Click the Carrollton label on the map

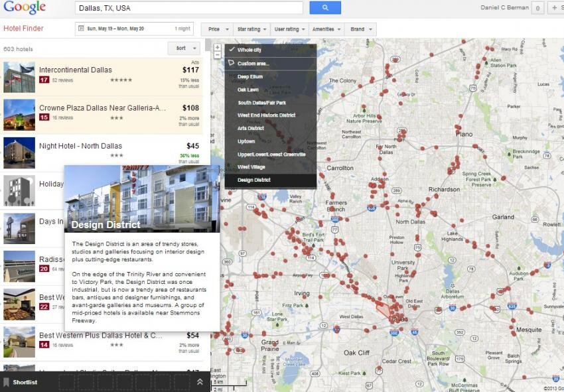(340, 168)
